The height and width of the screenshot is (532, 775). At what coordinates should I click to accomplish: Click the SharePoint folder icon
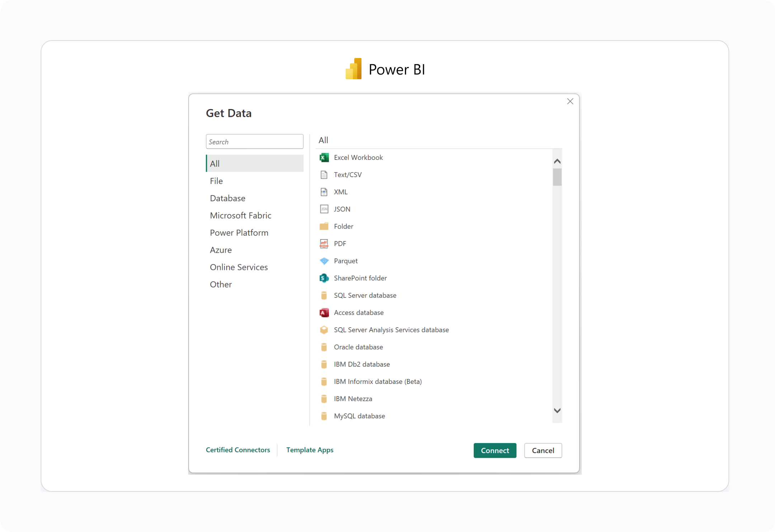coord(324,278)
